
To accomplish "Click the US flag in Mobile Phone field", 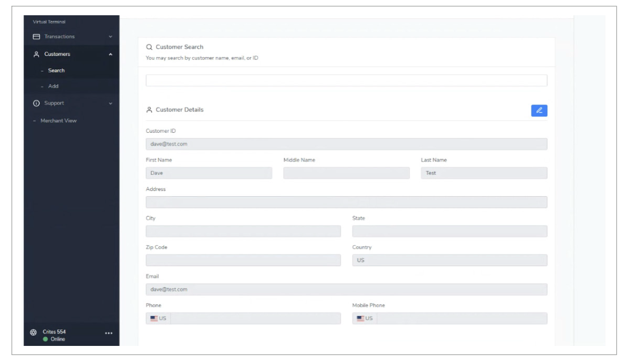I will pos(360,318).
